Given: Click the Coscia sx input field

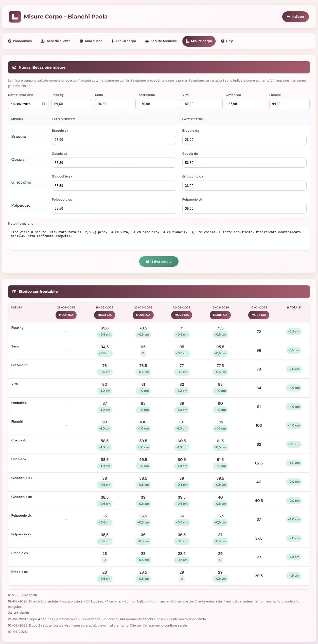Looking at the screenshot, I should pos(114,163).
